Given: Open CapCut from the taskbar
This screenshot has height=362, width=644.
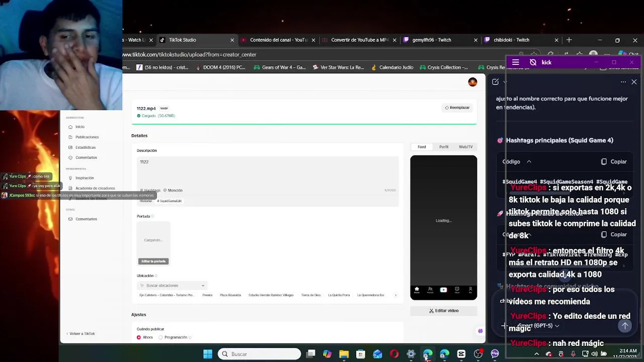Looking at the screenshot, I should click(461, 354).
